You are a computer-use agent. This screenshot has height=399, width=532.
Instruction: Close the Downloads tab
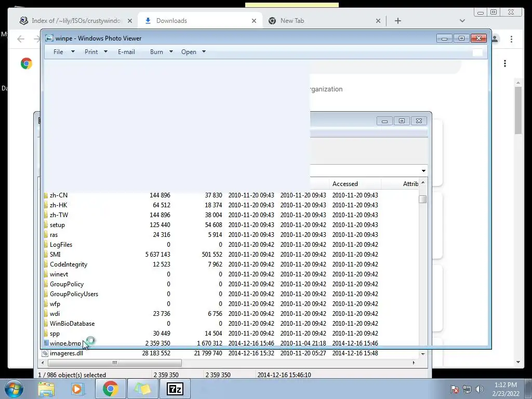254,21
